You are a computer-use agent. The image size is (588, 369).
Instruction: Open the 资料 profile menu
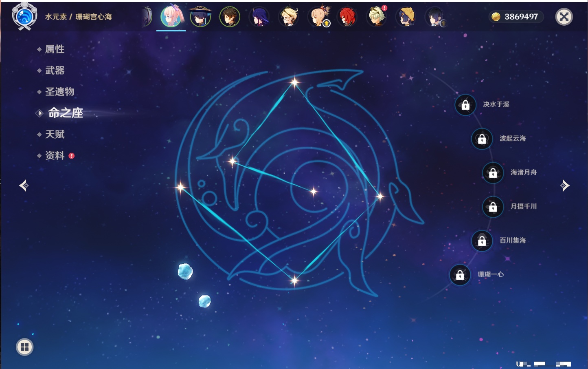55,155
